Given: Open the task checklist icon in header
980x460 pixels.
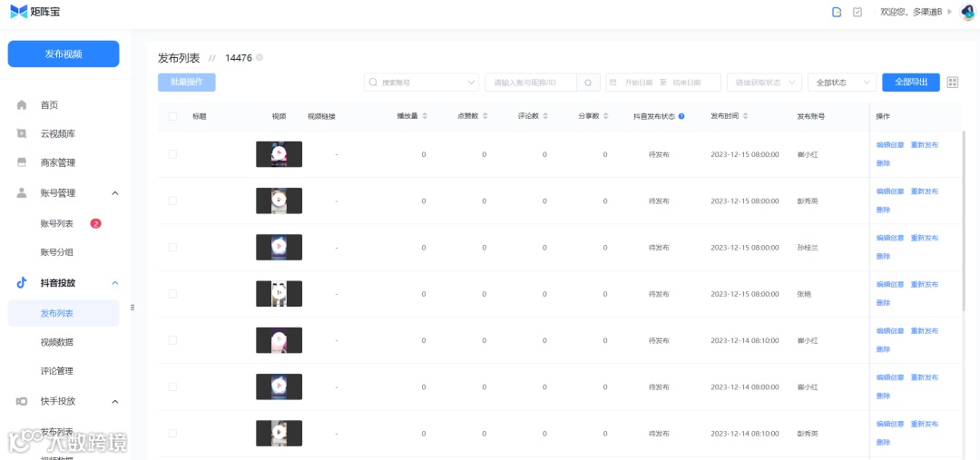Looking at the screenshot, I should point(857,12).
